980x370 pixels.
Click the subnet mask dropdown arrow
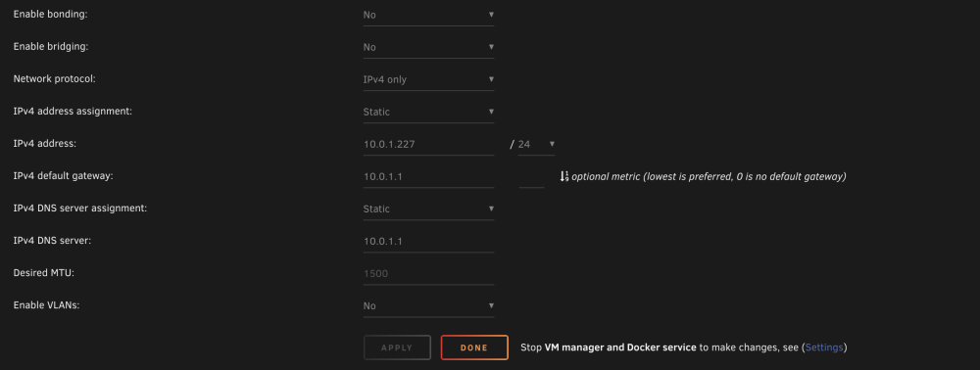[552, 144]
